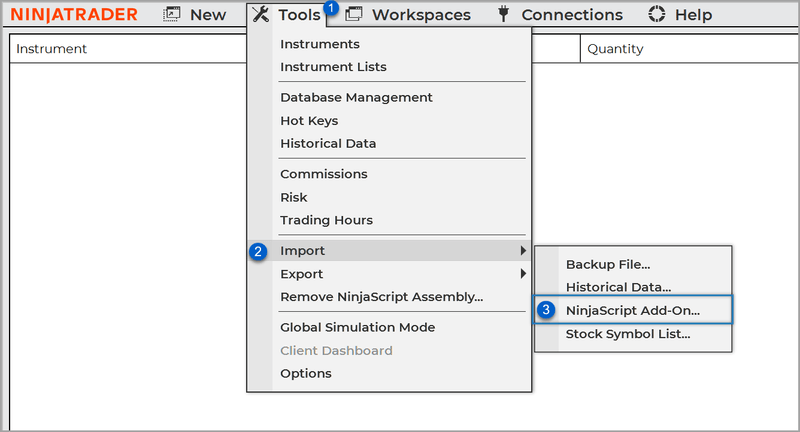Expand the Export submenu arrow
The height and width of the screenshot is (432, 800).
(522, 274)
